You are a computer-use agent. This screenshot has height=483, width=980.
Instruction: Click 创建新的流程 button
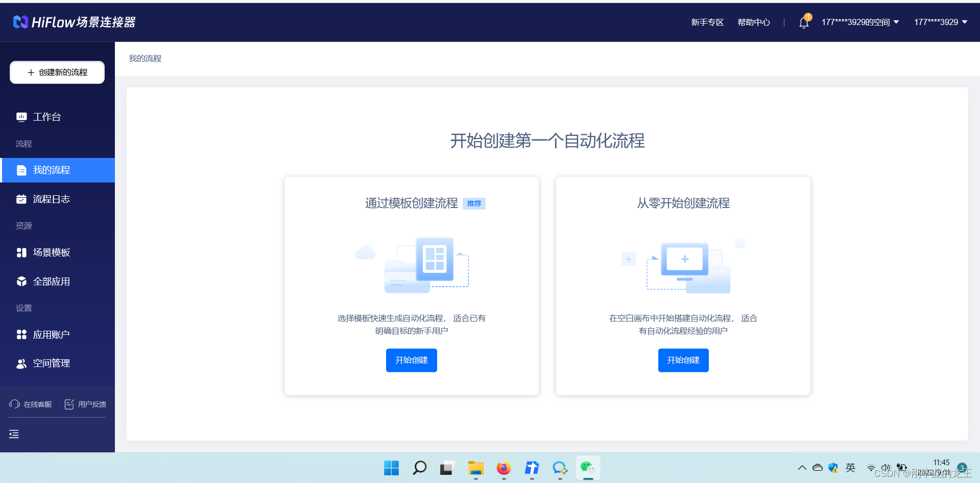[57, 72]
